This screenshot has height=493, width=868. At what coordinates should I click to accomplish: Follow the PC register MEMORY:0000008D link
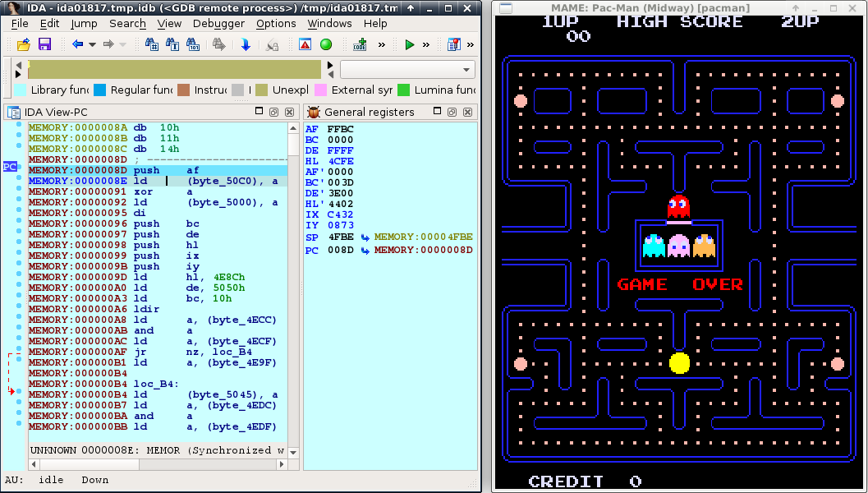point(424,251)
